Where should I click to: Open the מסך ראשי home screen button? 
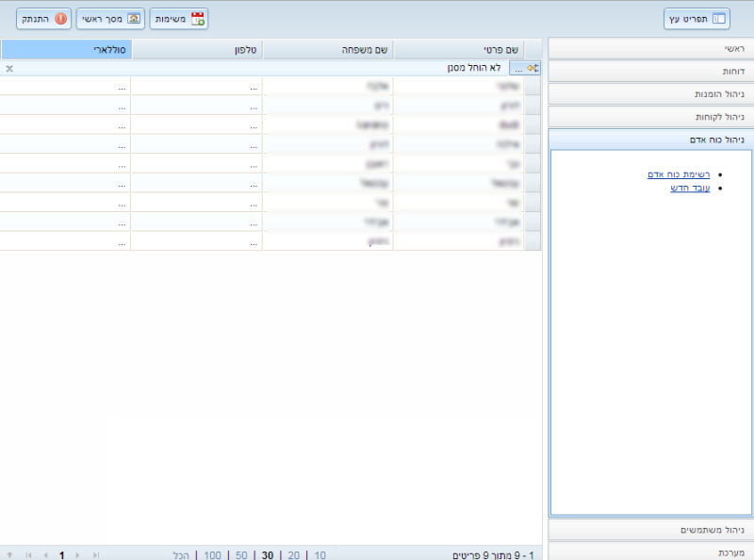click(x=110, y=19)
